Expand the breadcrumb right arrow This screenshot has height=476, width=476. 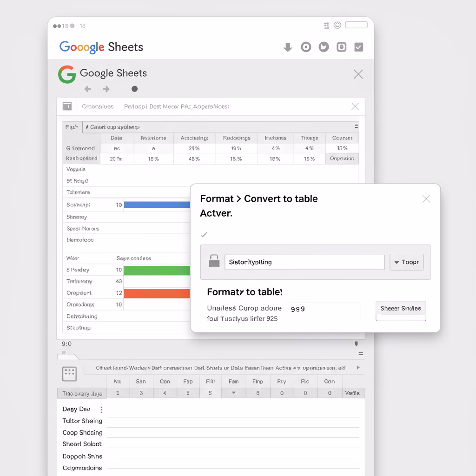358,368
